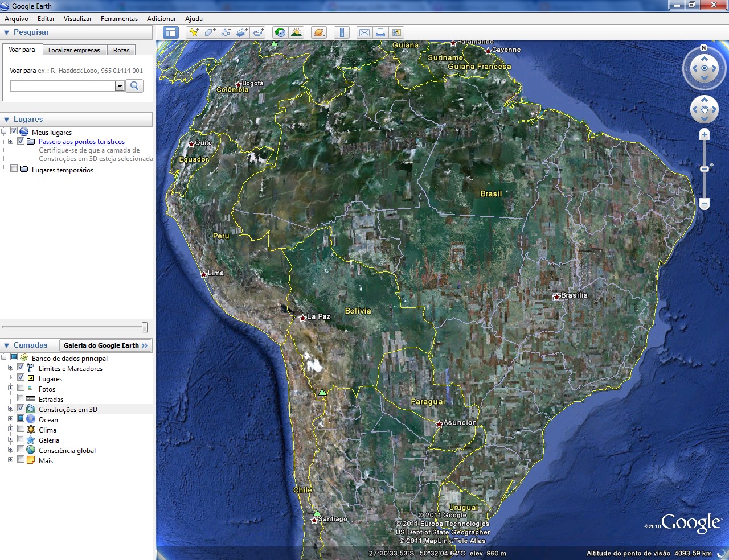
Task: Email the current view
Action: click(x=364, y=32)
